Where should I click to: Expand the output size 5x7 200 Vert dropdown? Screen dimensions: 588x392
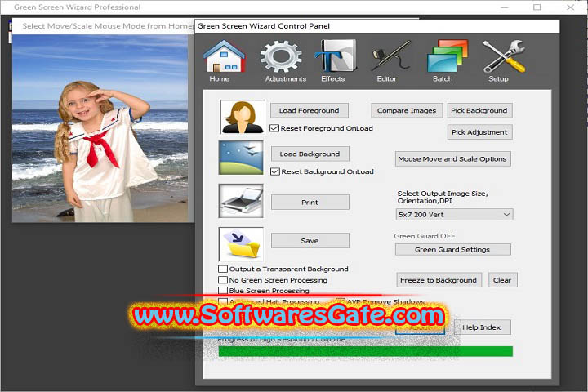pos(454,215)
